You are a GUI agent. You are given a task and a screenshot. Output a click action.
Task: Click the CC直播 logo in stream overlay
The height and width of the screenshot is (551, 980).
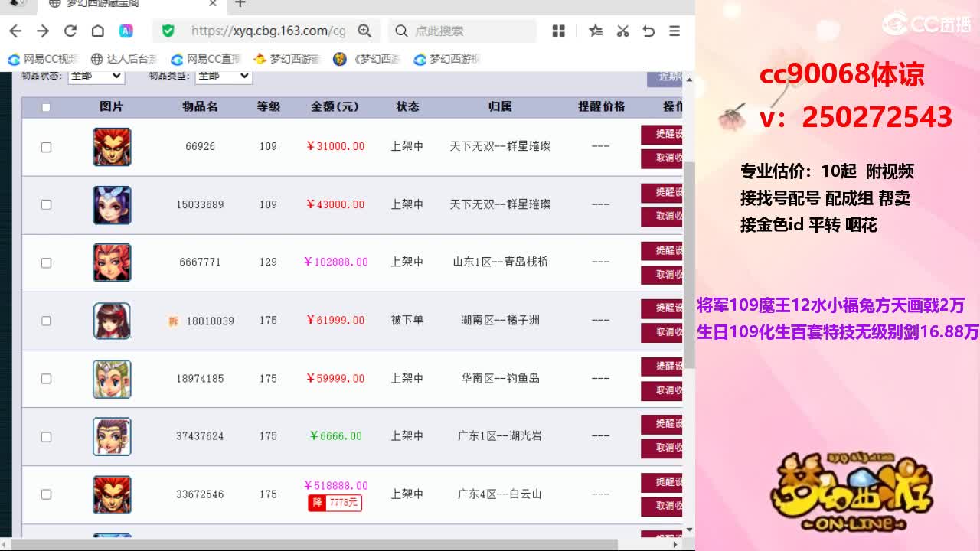(x=926, y=24)
